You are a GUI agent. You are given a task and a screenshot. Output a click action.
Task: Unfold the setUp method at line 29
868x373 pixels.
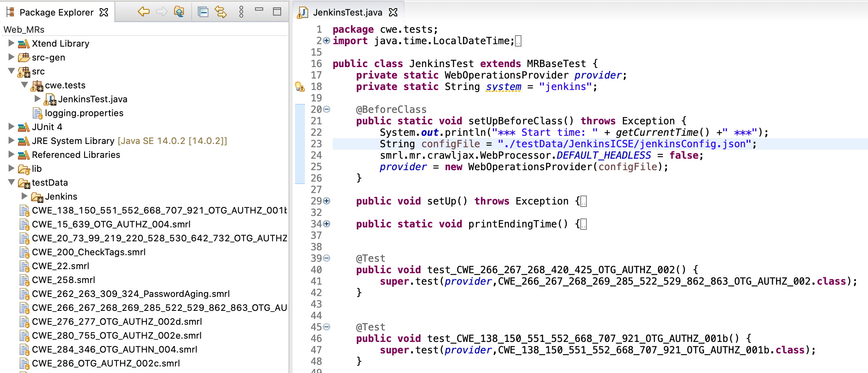coord(327,201)
